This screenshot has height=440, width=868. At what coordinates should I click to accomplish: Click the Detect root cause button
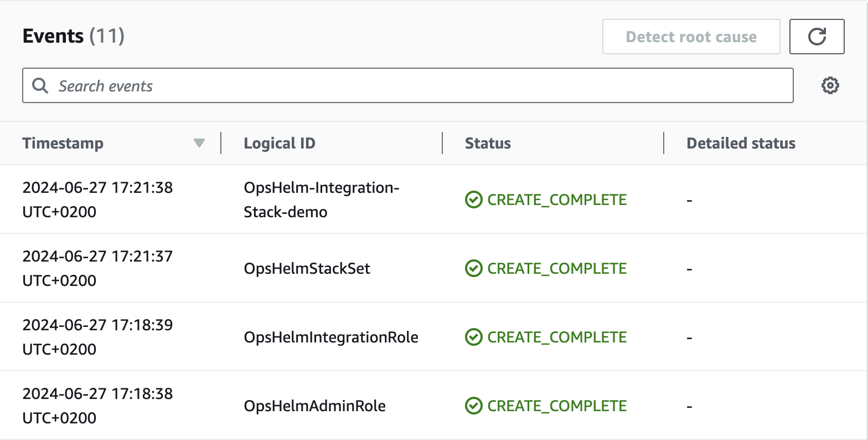691,37
